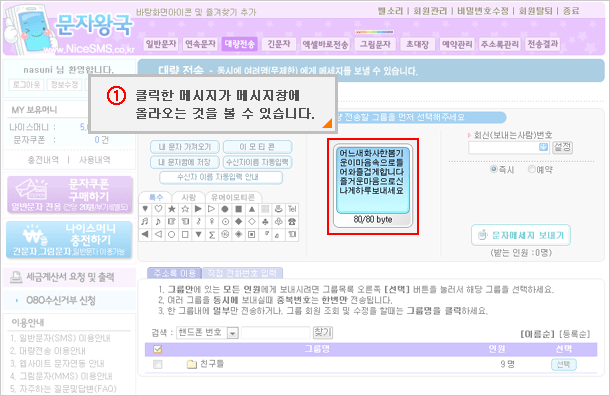The height and width of the screenshot is (396, 610).
Task: Switch to the 직접 전화번호 입력 tab
Action: click(242, 273)
